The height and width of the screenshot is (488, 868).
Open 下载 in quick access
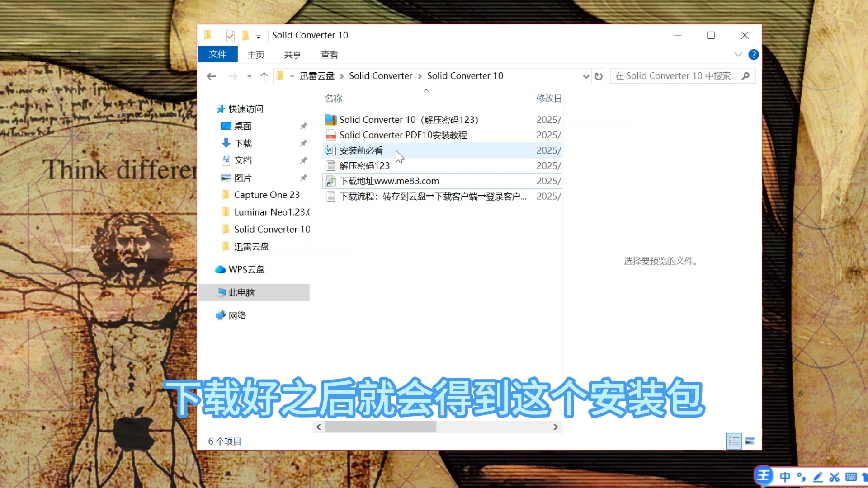pyautogui.click(x=243, y=143)
